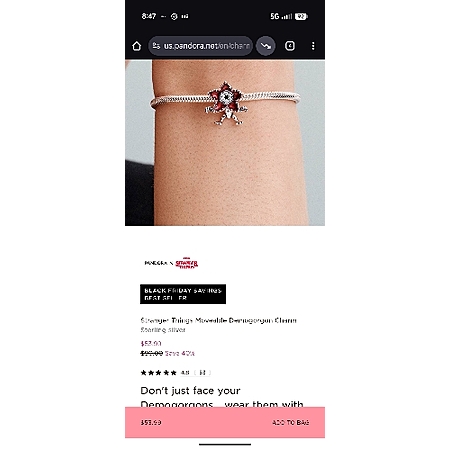Open Stranger Things Movable Demogorgon Charm title
This screenshot has height=450, width=450.
tap(218, 320)
